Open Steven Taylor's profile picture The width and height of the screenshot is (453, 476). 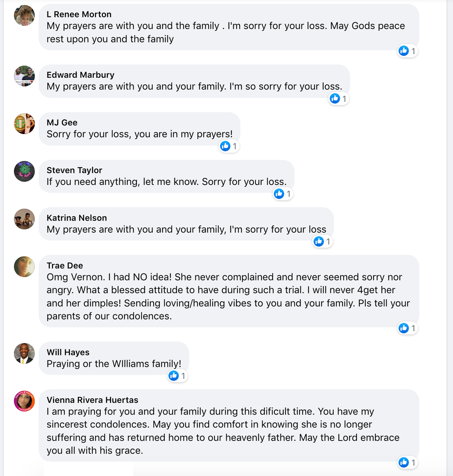24,171
